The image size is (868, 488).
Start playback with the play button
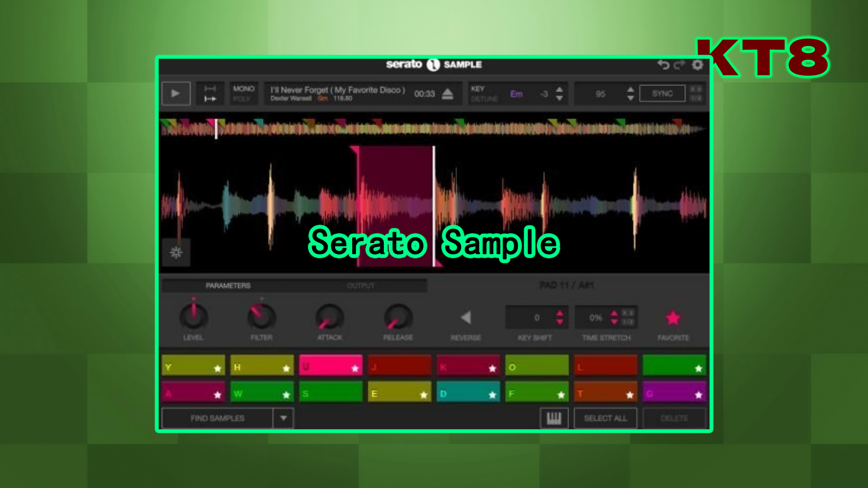[176, 93]
